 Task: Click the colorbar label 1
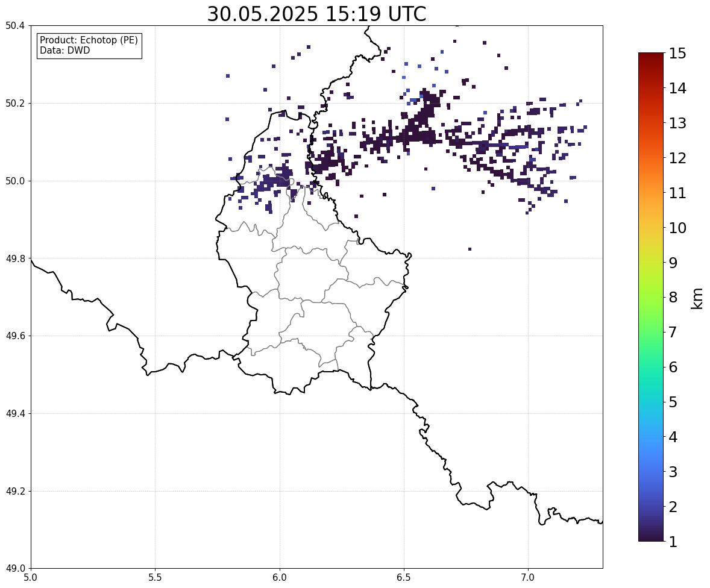[673, 542]
